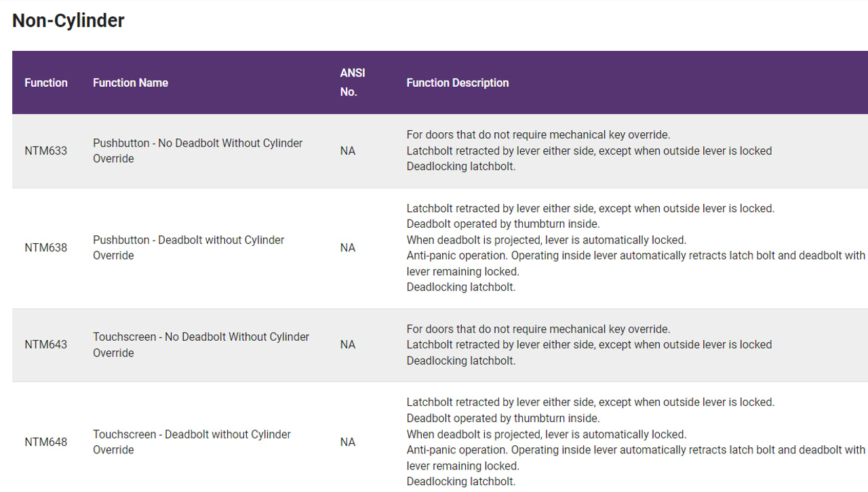Click 'Touchscreen - Deadbolt without Cylinder Override' name
Viewport: 868px width, 492px height.
[192, 443]
